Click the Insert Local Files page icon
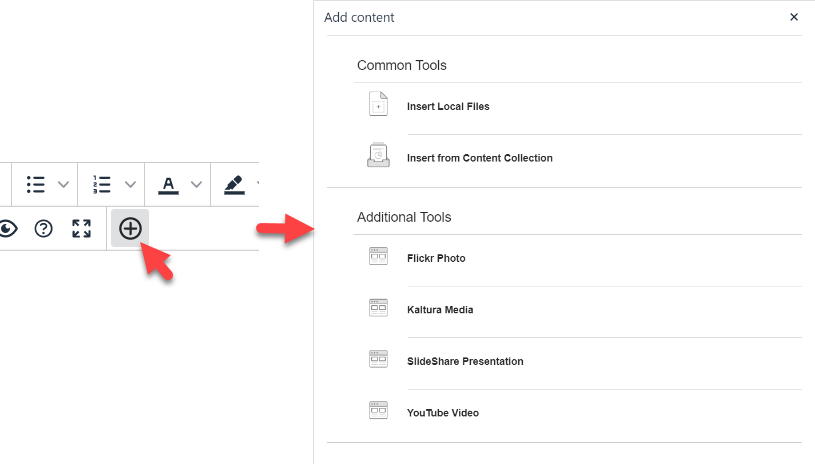Viewport: 815px width, 464px height. (378, 105)
